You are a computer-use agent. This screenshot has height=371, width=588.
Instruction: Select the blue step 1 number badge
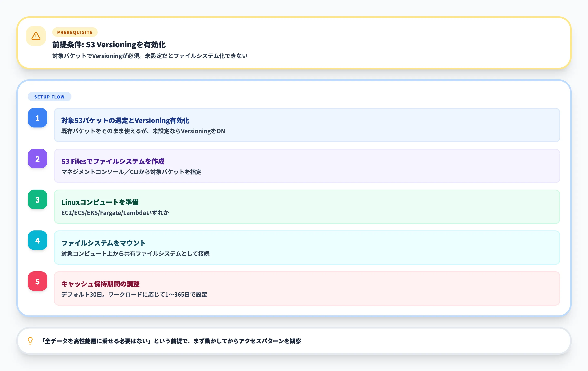(x=37, y=118)
